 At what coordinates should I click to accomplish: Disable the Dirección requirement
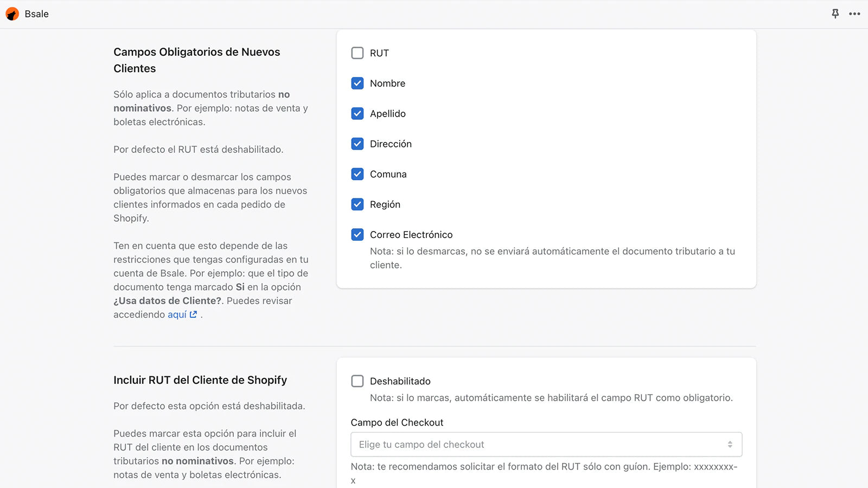358,144
